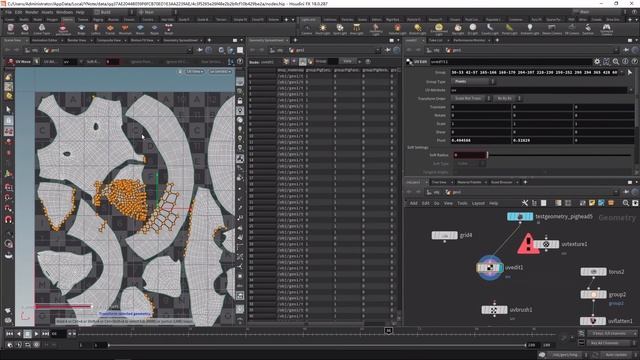Select the grid4 node

point(444,236)
